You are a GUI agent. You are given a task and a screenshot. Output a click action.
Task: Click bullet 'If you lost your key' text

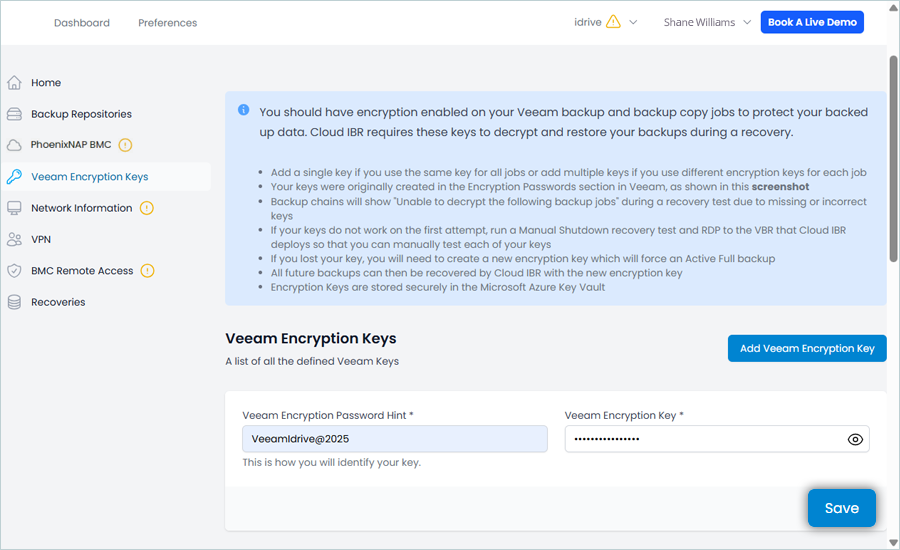[x=523, y=259]
